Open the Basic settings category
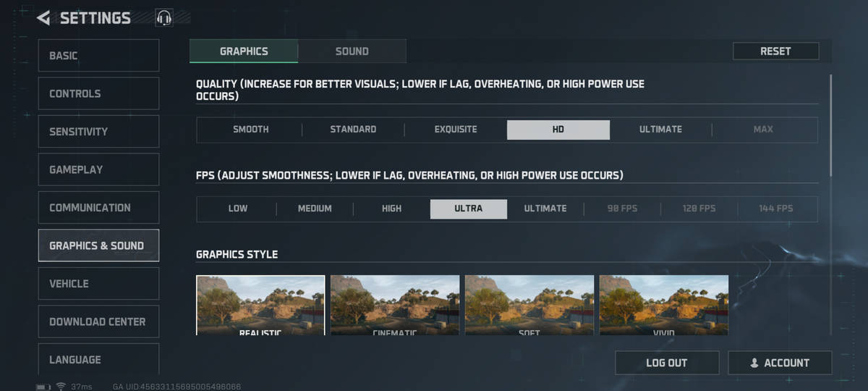This screenshot has width=868, height=391. pos(98,56)
